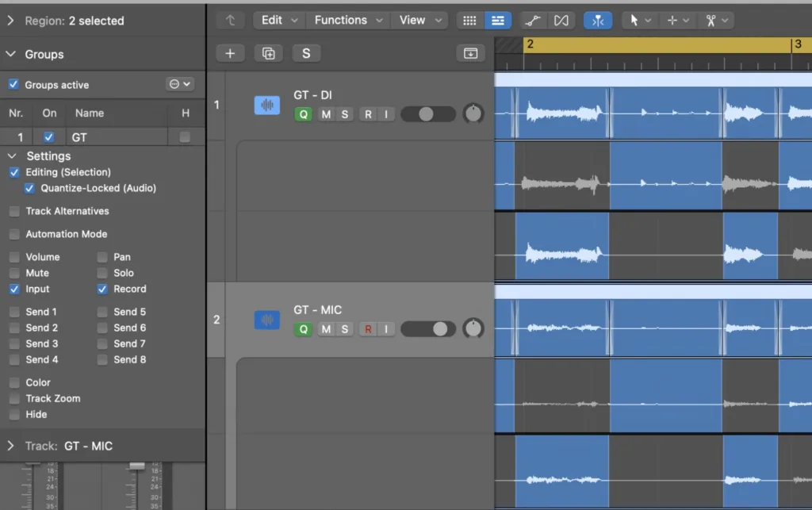Enable Automation Mode checkbox
This screenshot has height=510, width=812.
14,234
